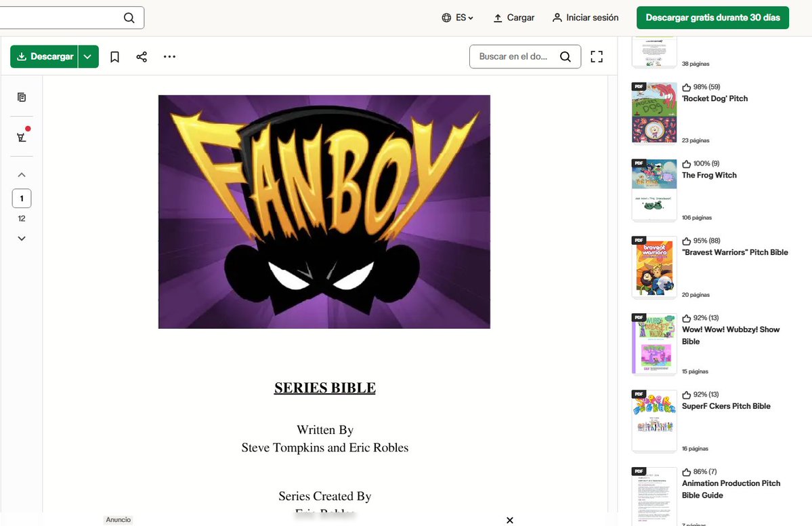Click the sidebar icon with red dot
This screenshot has height=526, width=812.
[x=22, y=136]
